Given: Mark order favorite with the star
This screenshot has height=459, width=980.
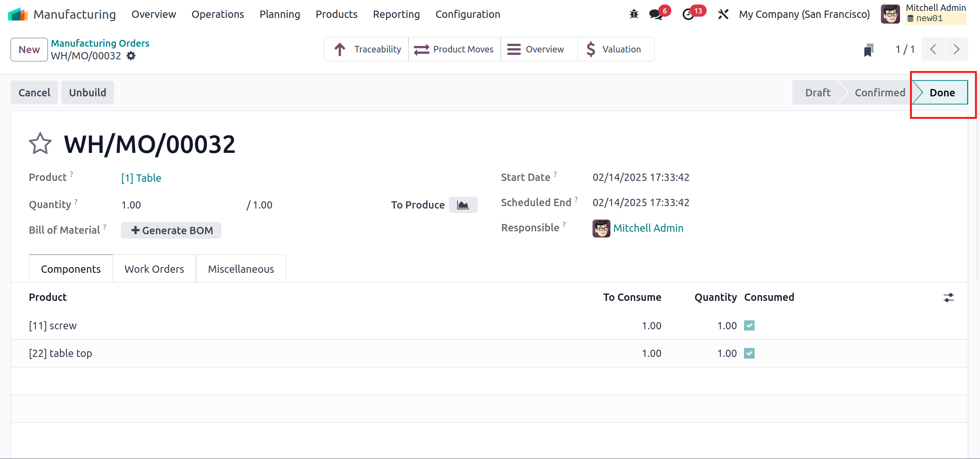Looking at the screenshot, I should 40,144.
